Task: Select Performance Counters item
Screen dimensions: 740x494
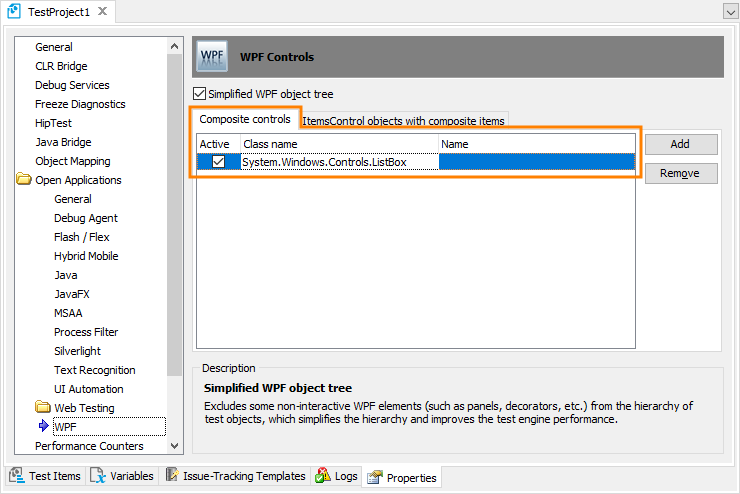Action: 89,446
